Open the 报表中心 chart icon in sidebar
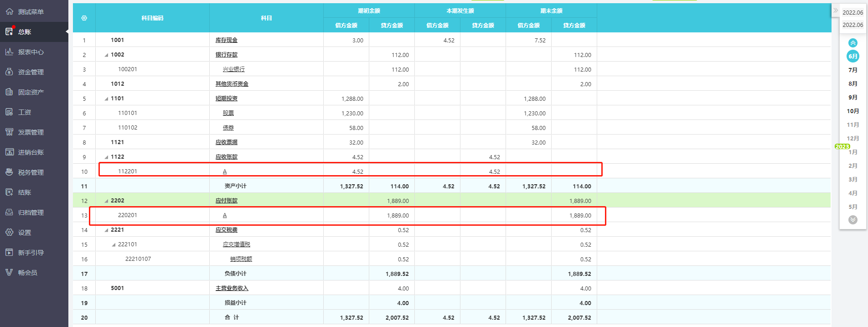Image resolution: width=868 pixels, height=327 pixels. [x=9, y=52]
